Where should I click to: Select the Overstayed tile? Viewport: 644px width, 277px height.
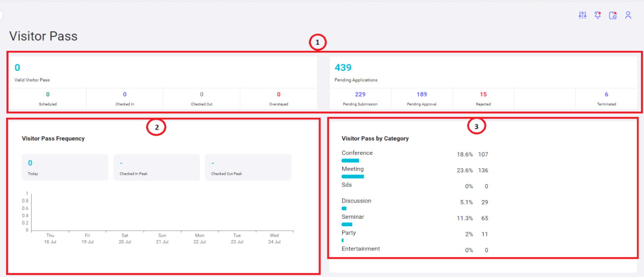coord(279,99)
